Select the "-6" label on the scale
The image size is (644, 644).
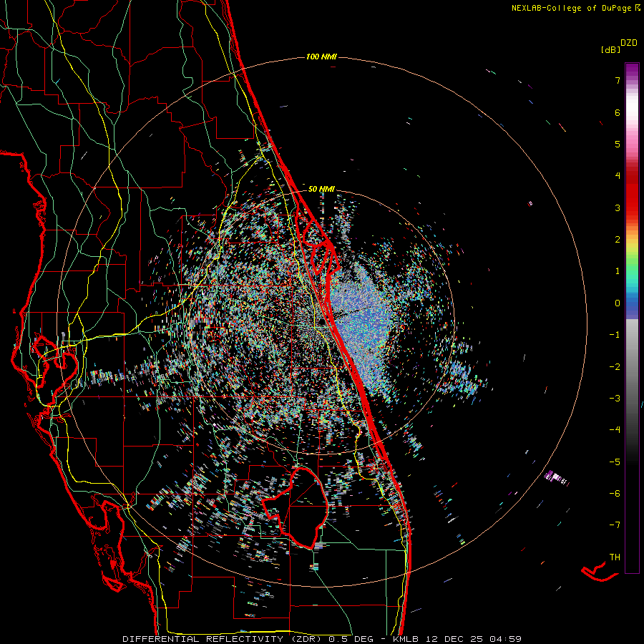click(615, 494)
